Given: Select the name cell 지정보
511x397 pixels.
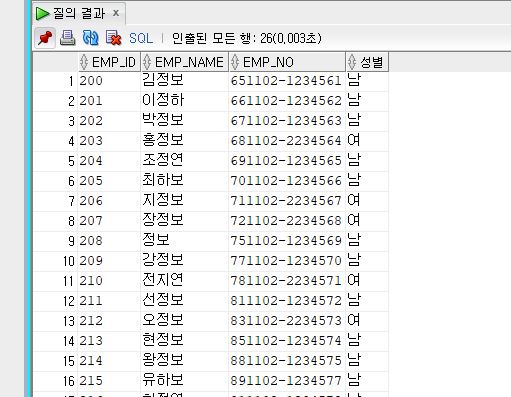Looking at the screenshot, I should click(185, 201).
